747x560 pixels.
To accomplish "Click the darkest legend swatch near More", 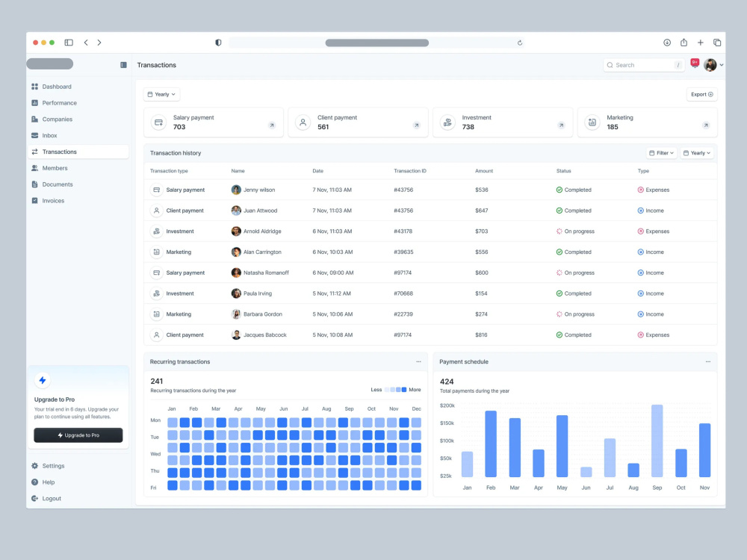I will pos(404,390).
